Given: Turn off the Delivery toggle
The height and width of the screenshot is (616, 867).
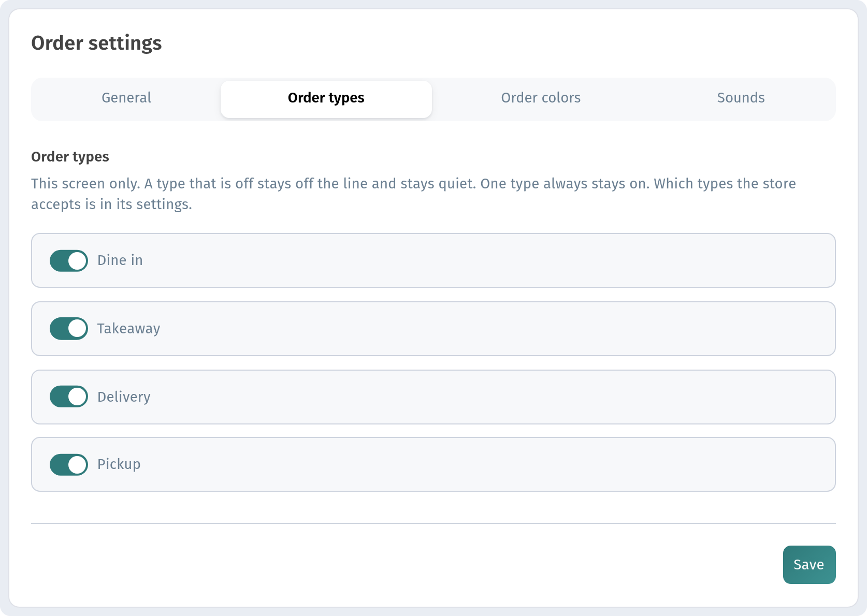Looking at the screenshot, I should click(x=69, y=397).
